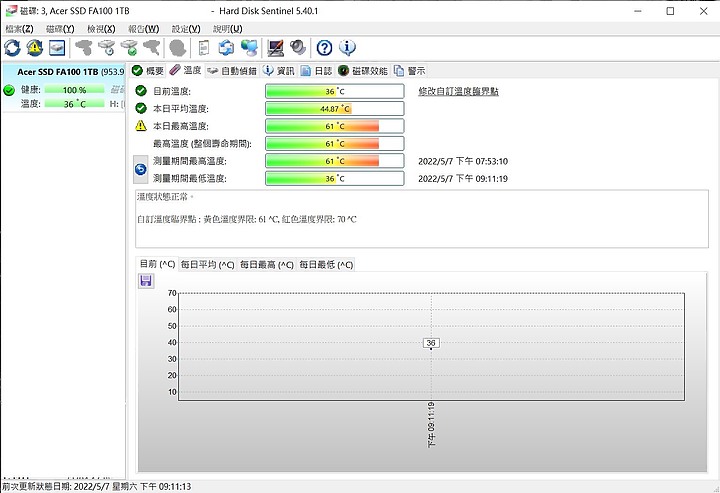Click the 下午 09:11:19 time axis label
Viewport: 720px width, 493px height.
tap(431, 425)
